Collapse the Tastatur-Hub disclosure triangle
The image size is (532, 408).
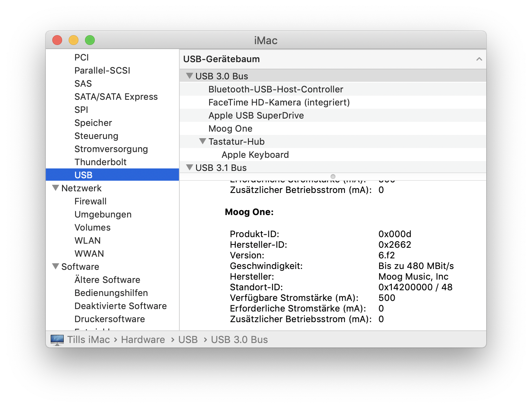(x=202, y=141)
